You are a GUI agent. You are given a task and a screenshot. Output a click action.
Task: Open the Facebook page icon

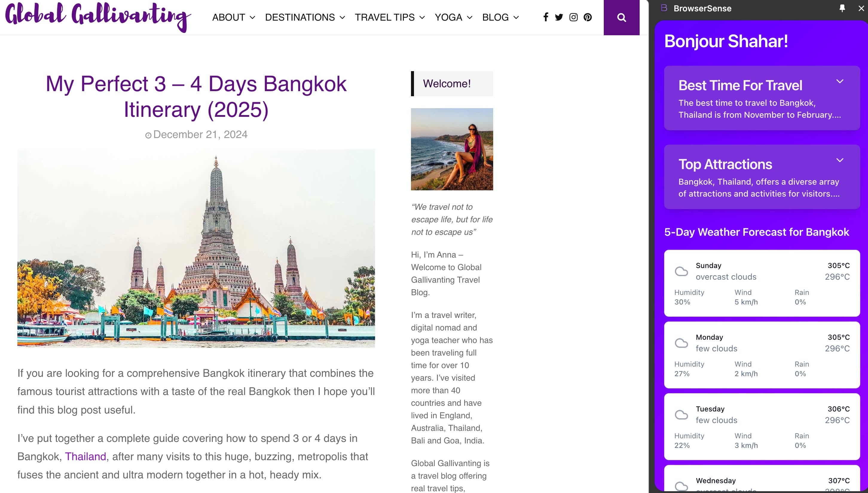pos(545,17)
